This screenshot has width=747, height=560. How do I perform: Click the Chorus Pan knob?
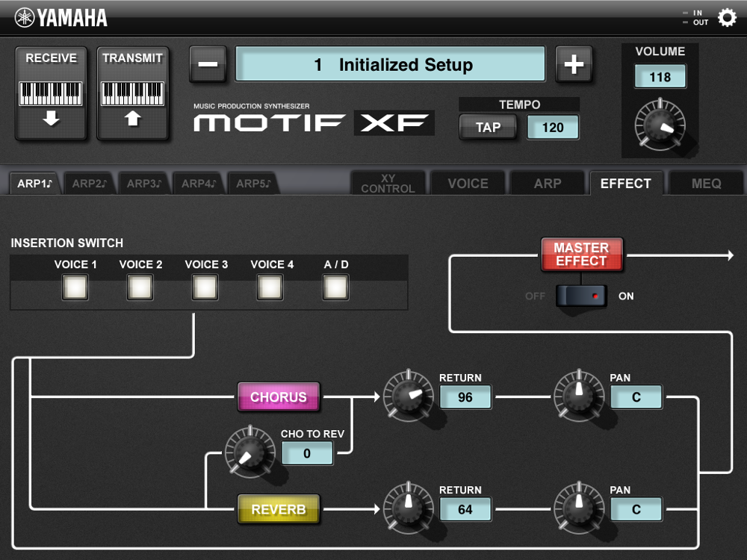[579, 395]
